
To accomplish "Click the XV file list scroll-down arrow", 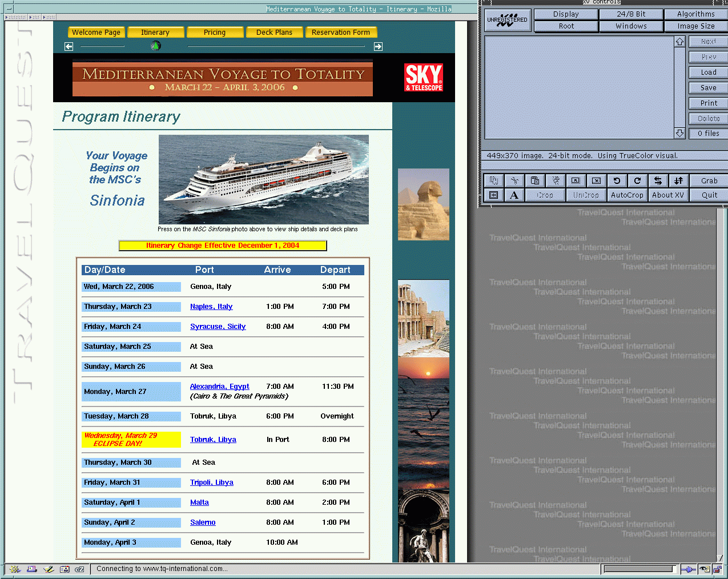I will click(679, 133).
